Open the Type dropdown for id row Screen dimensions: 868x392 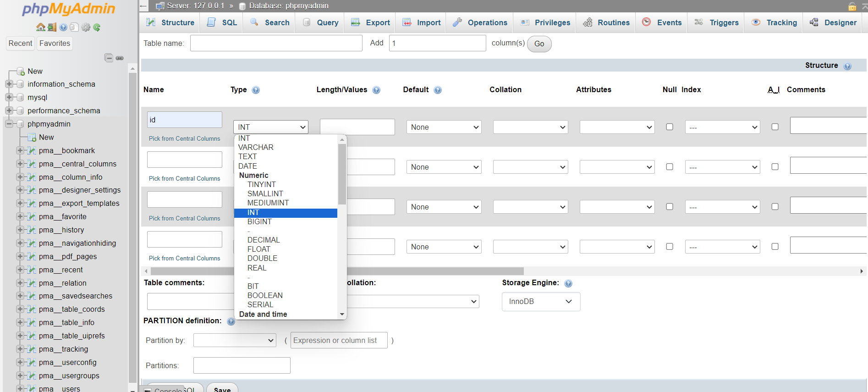coord(271,127)
